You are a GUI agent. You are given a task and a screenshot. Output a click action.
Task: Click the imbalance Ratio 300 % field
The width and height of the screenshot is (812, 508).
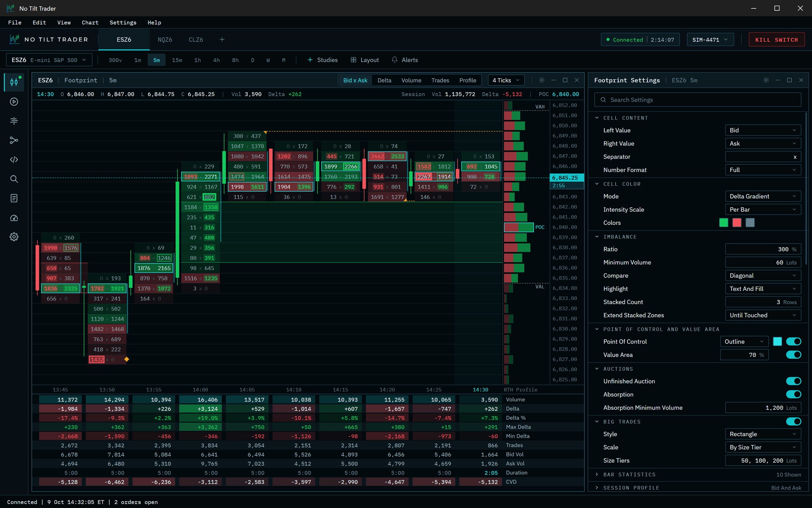click(763, 249)
